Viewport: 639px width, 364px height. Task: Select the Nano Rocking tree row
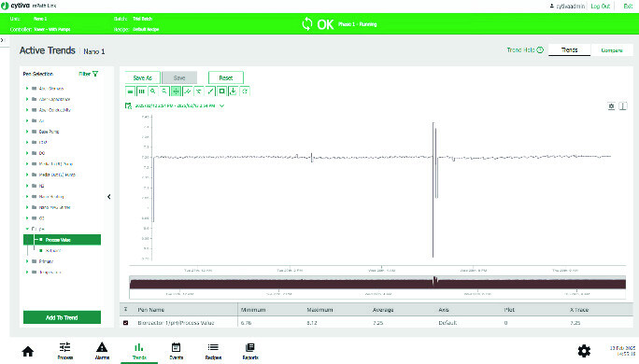point(51,196)
